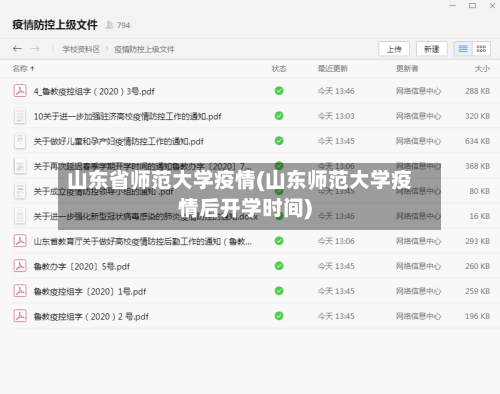
Task: Sort by 名称 column header
Action: point(23,69)
